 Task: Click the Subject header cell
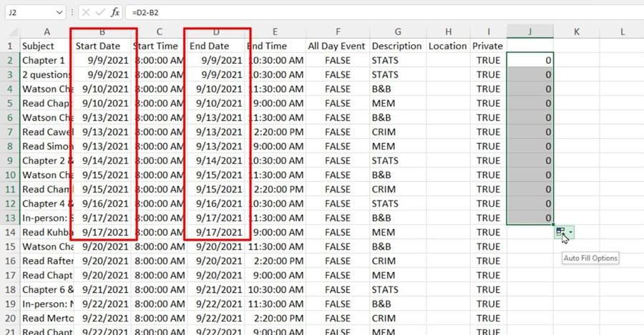pyautogui.click(x=47, y=46)
